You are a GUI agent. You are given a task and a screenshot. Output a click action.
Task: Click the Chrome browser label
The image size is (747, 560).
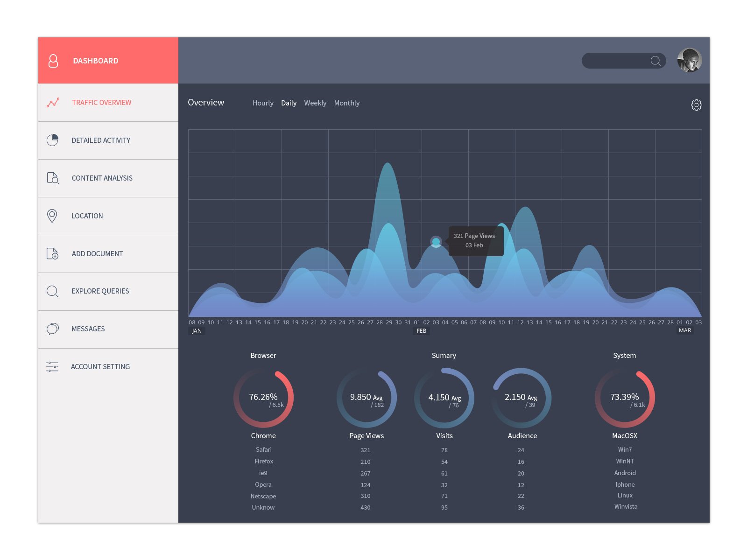[263, 436]
